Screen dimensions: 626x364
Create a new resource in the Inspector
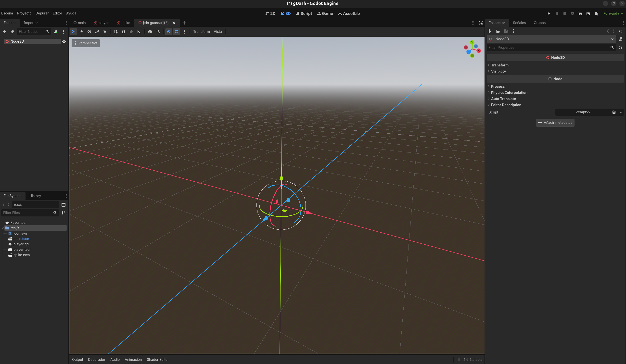pyautogui.click(x=490, y=31)
